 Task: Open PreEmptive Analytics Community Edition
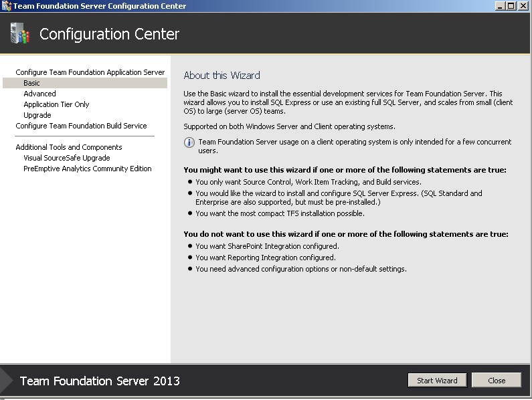click(87, 169)
